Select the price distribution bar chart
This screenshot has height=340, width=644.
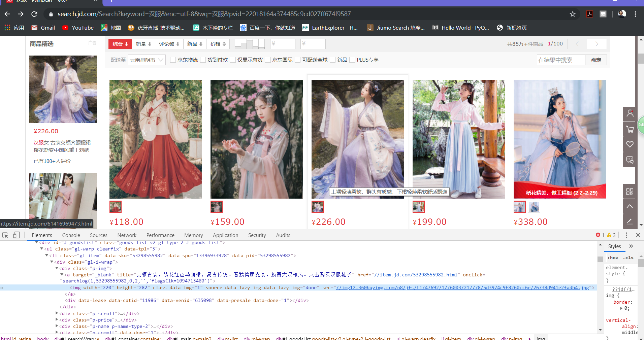[x=250, y=44]
